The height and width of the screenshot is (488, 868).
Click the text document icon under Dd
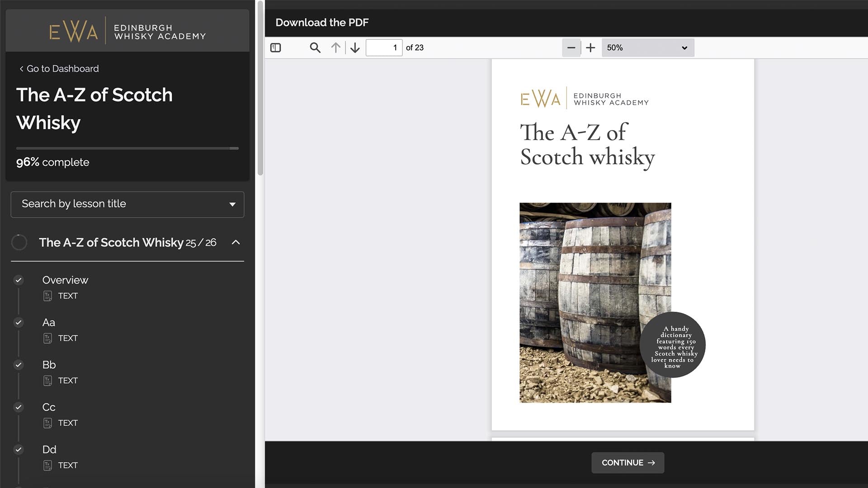point(47,465)
